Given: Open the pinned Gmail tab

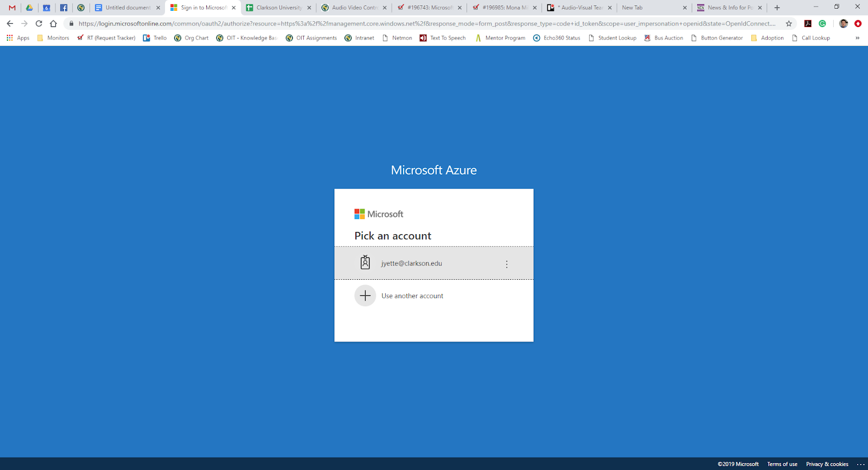Looking at the screenshot, I should (12, 8).
